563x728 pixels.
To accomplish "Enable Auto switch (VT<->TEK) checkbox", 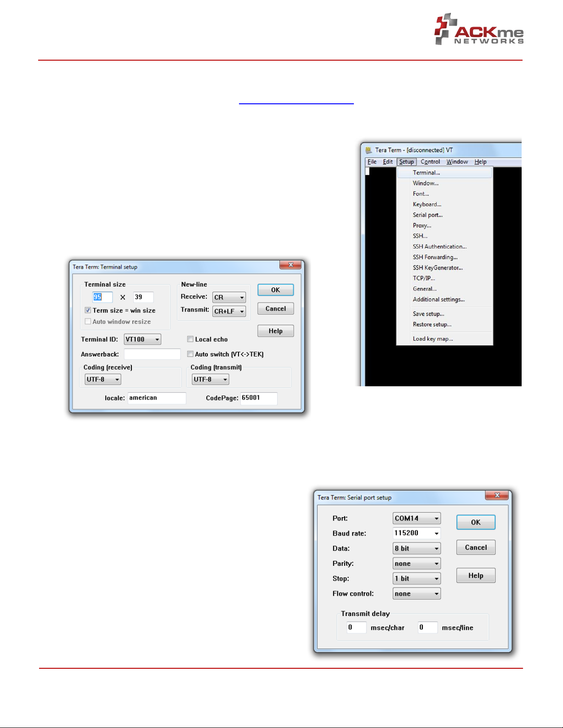I will tap(190, 354).
